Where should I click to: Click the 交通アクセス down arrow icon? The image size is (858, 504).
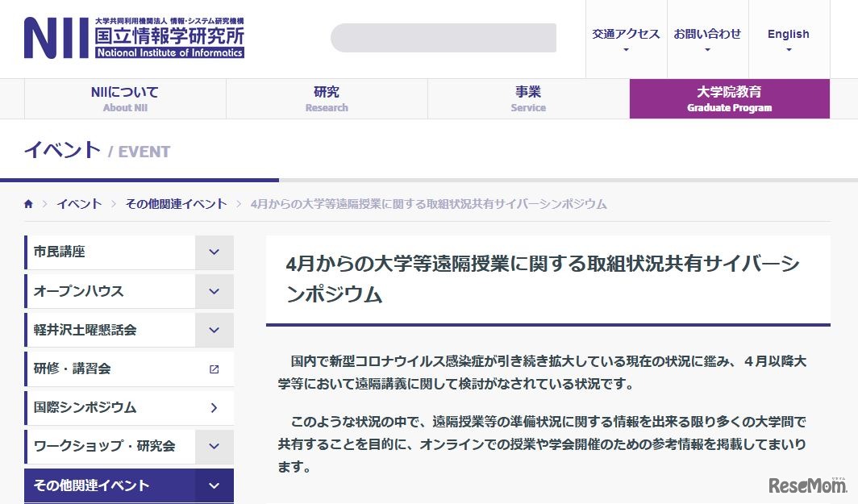click(626, 48)
